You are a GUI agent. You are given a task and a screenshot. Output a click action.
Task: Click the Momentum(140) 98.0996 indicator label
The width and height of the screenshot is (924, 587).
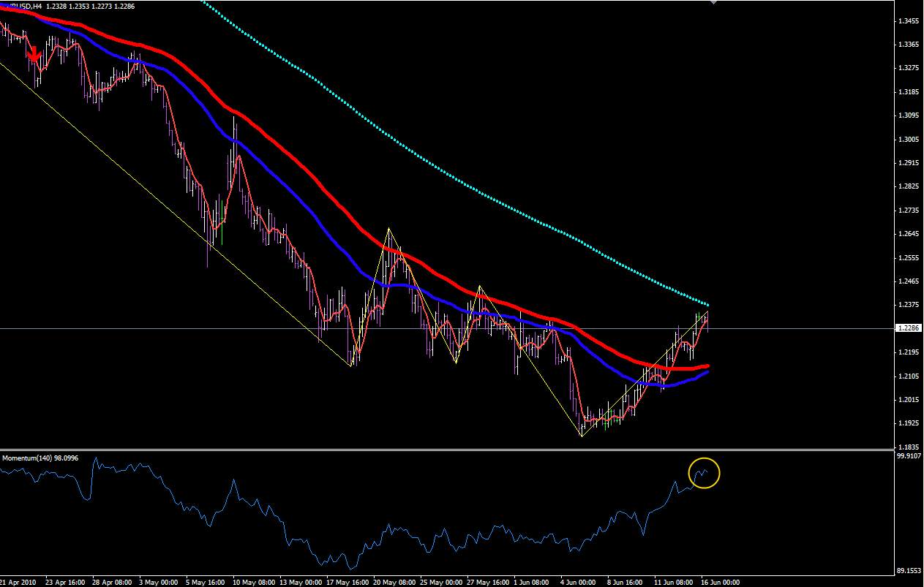pos(40,458)
